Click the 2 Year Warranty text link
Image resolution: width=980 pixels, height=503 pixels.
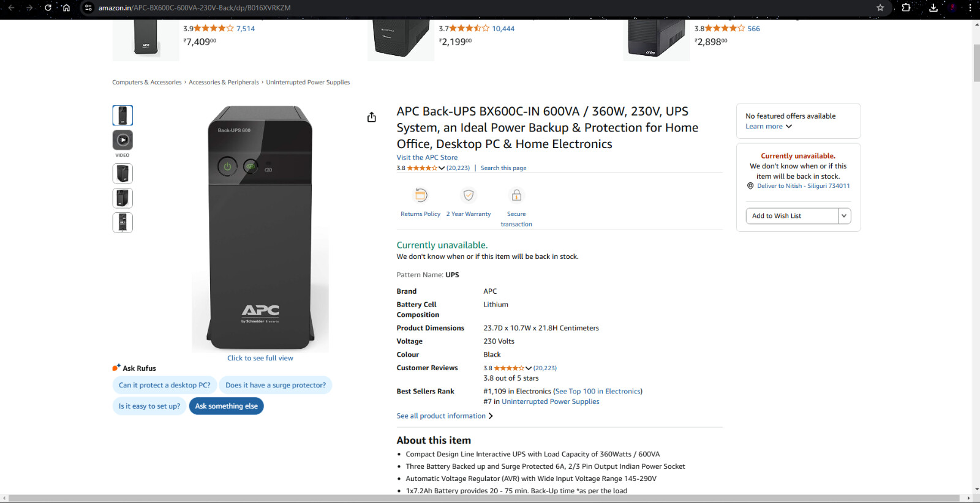point(469,214)
